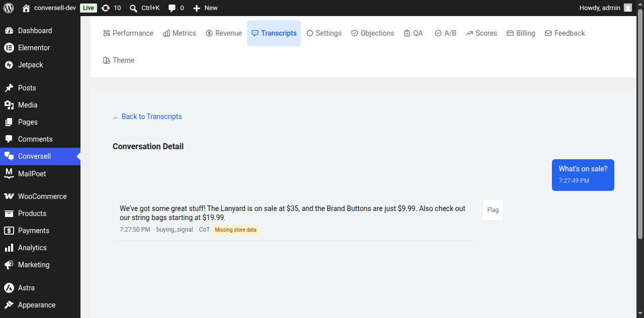Click the conversell-dev site name
This screenshot has height=318, width=644.
(x=55, y=8)
